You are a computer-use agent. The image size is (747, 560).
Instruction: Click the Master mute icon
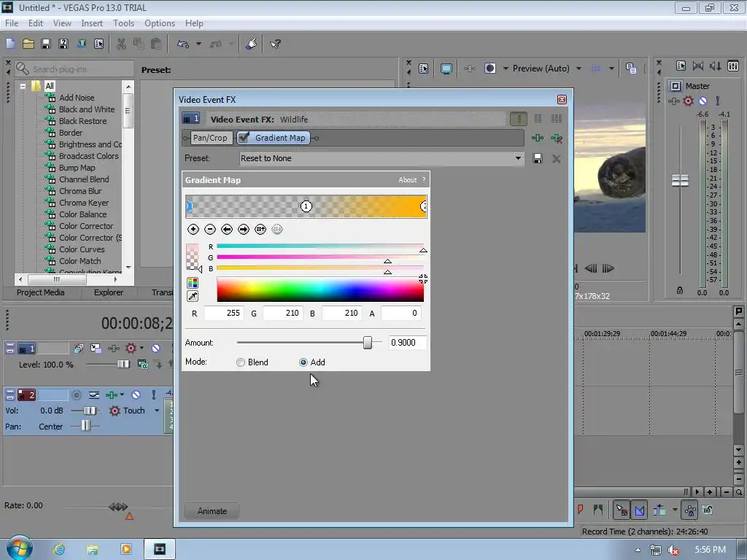tap(703, 101)
